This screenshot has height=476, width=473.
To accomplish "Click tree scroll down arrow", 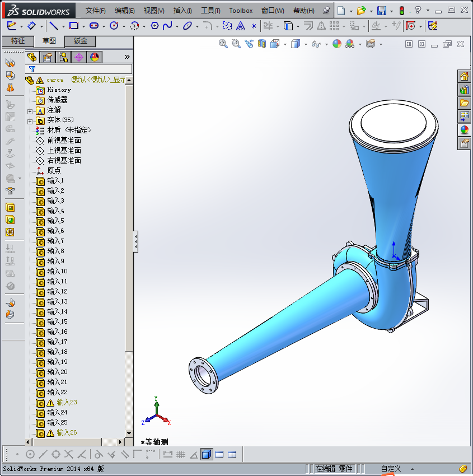I will pyautogui.click(x=129, y=433).
